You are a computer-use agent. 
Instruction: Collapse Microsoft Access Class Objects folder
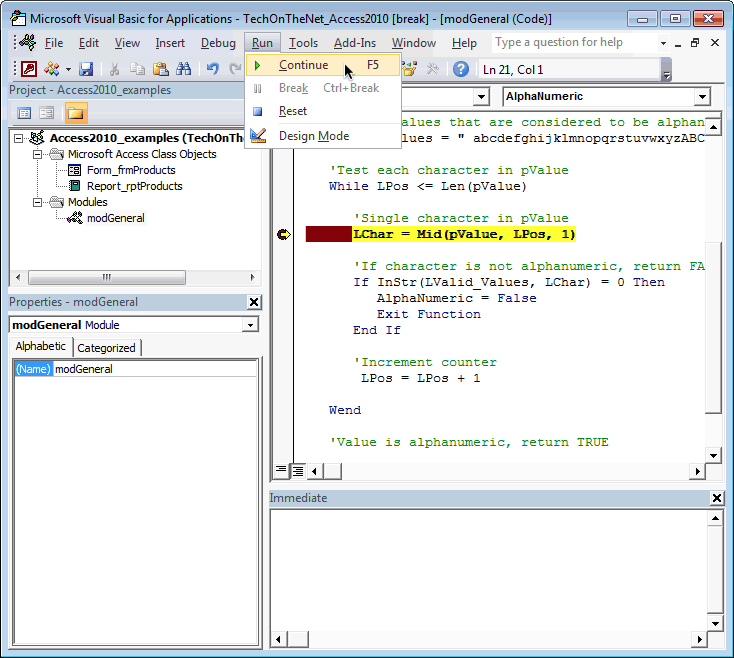[x=37, y=154]
